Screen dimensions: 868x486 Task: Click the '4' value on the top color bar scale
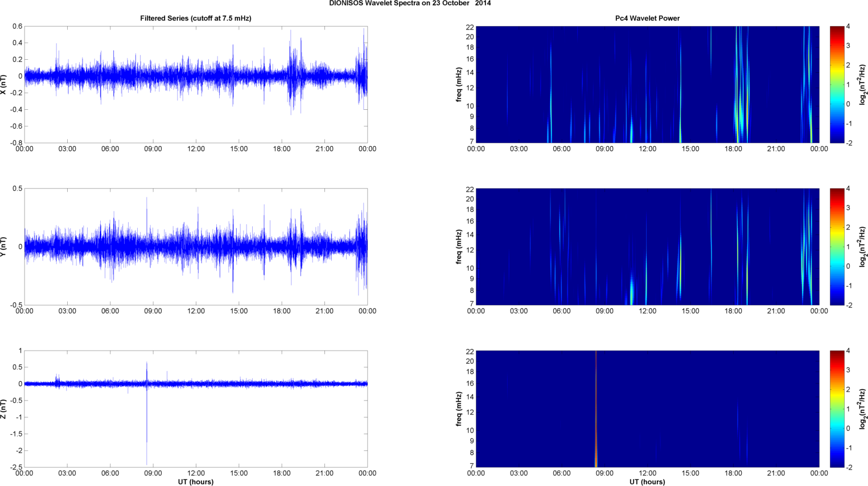pos(848,27)
